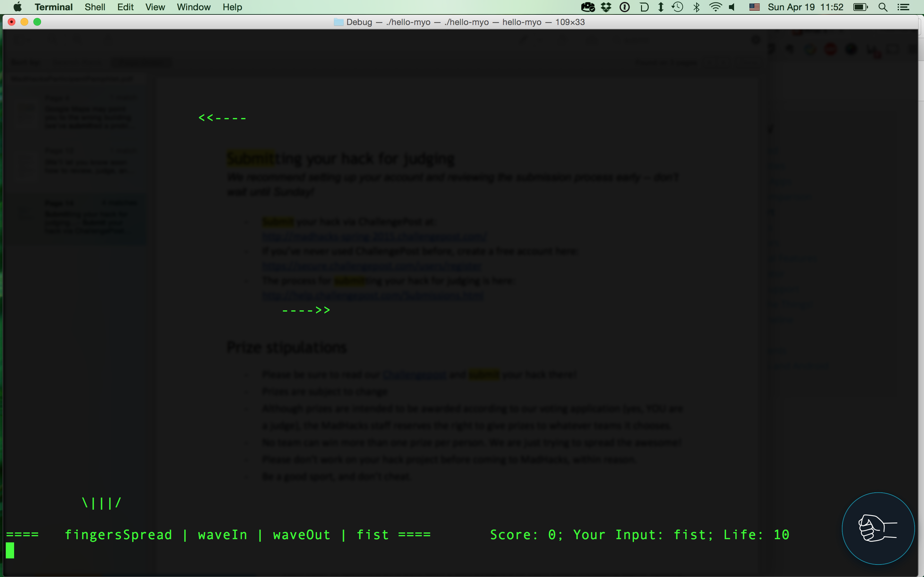924x577 pixels.
Task: Open the Shell menu
Action: [x=95, y=7]
